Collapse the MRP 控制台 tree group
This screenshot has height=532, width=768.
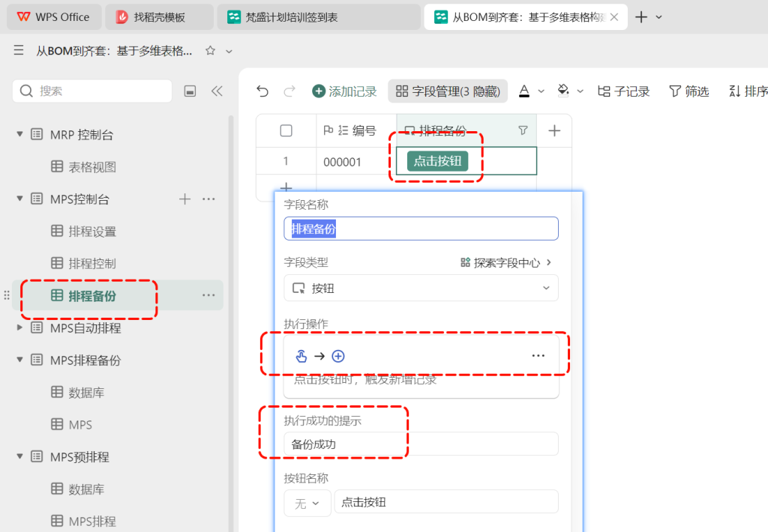19,134
